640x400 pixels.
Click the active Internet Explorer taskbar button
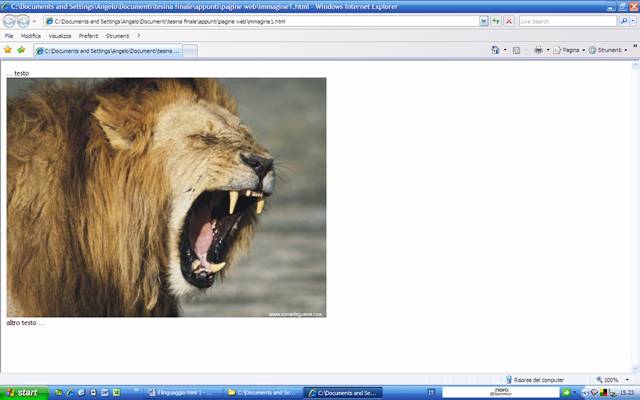344,393
